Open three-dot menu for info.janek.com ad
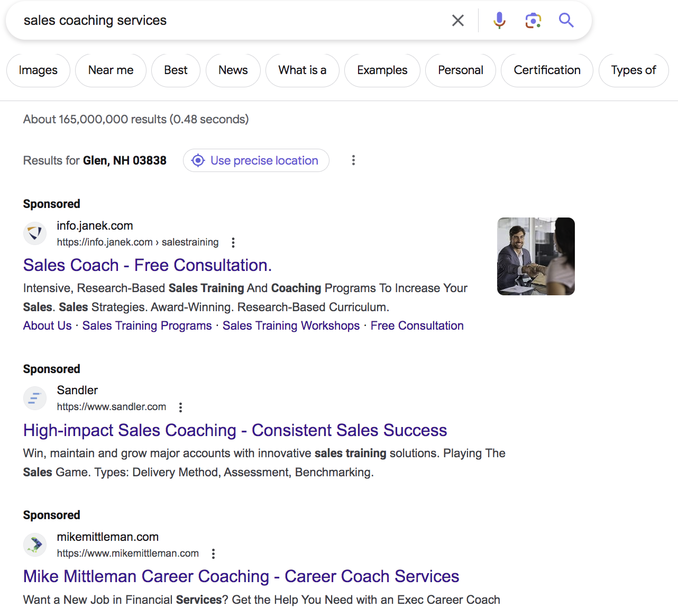 pos(233,242)
